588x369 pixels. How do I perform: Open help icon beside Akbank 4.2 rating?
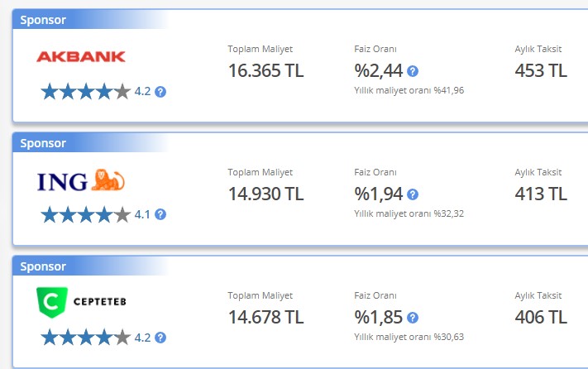[x=160, y=92]
